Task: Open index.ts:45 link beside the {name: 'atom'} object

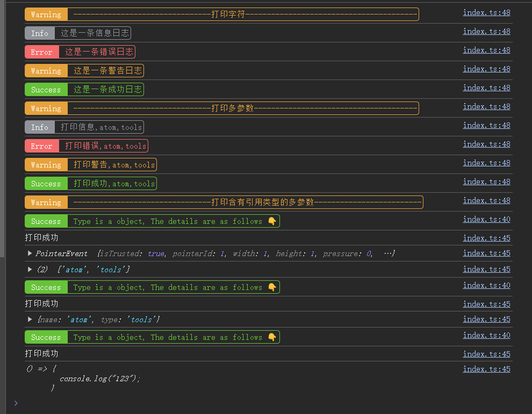Action: [x=486, y=319]
